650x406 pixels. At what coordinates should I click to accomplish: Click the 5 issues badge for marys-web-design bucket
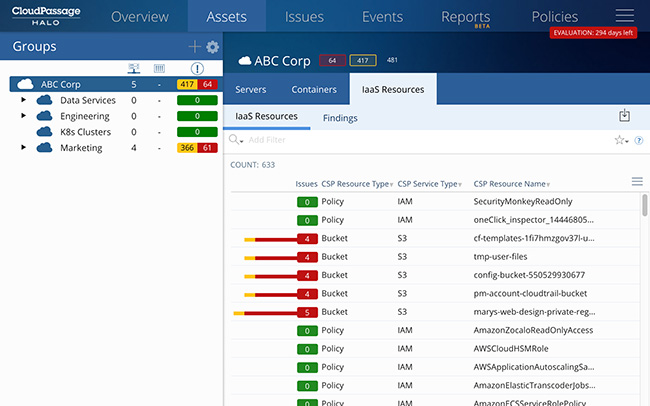point(307,312)
